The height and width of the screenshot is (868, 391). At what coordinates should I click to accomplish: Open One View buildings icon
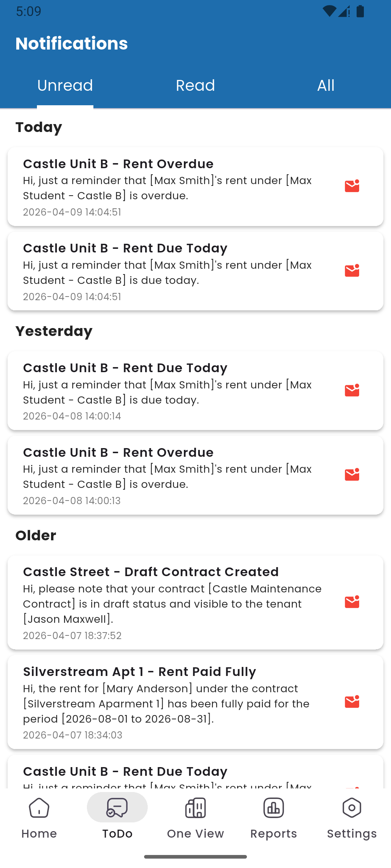(x=195, y=808)
